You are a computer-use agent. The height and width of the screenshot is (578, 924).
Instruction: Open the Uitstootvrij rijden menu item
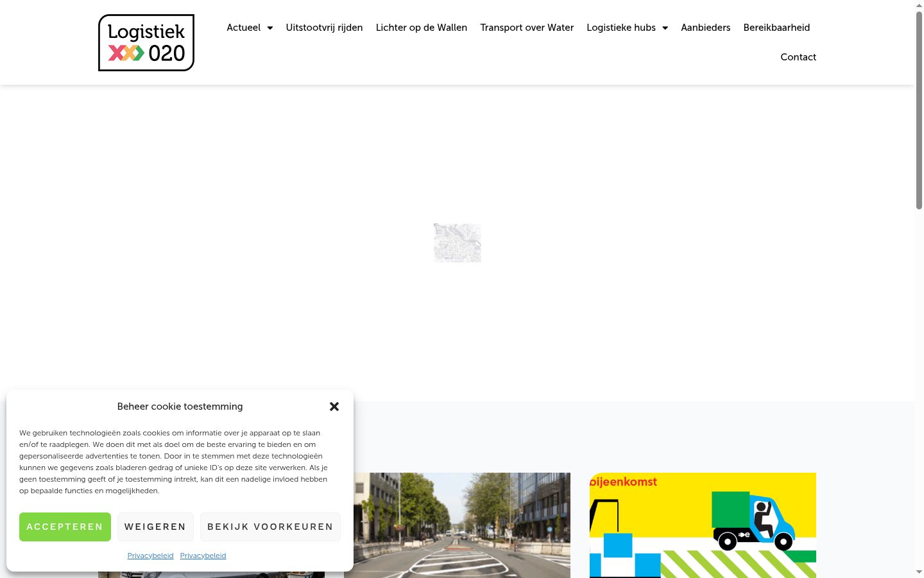[324, 28]
